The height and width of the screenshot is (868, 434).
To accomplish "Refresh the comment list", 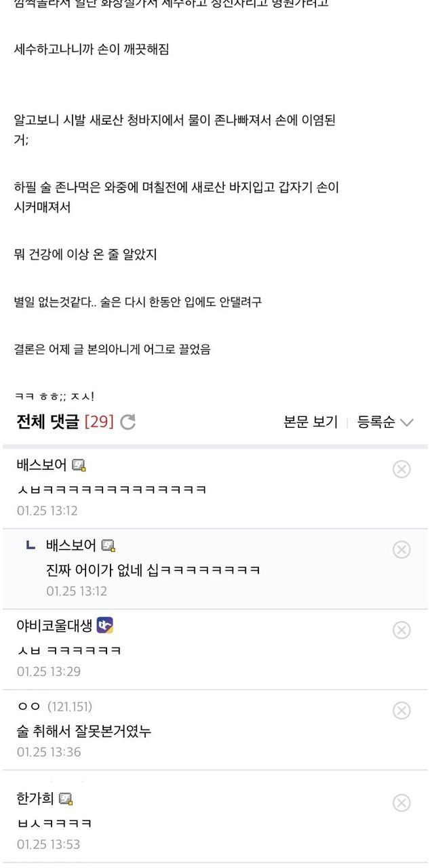I will pos(127,422).
